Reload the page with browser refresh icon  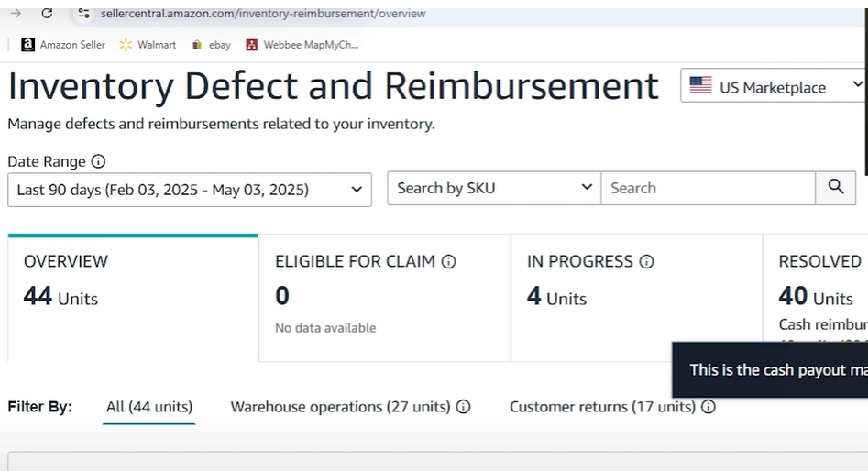pos(47,14)
